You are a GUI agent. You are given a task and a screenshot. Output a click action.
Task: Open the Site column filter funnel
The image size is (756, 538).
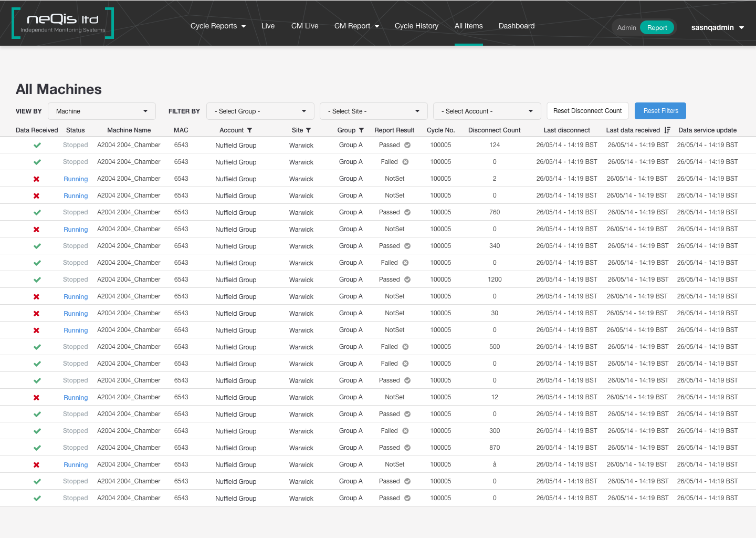coord(309,130)
